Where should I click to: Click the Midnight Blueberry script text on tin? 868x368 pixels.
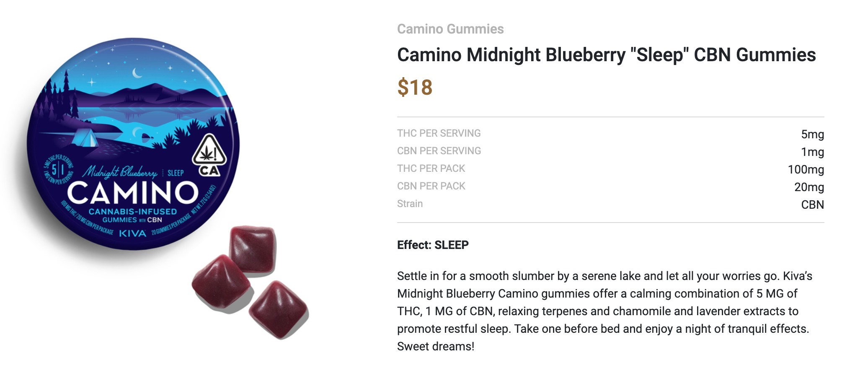[120, 172]
